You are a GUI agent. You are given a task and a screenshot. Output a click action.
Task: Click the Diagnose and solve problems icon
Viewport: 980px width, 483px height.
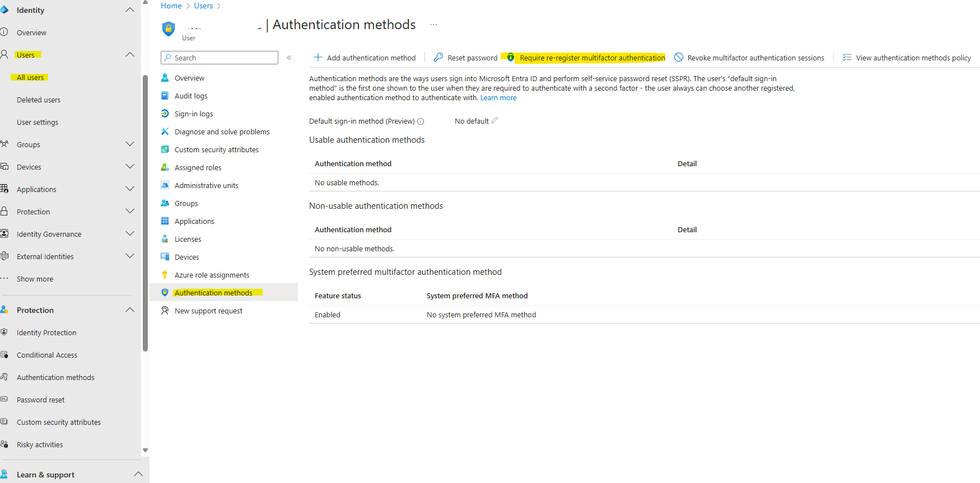pos(165,132)
